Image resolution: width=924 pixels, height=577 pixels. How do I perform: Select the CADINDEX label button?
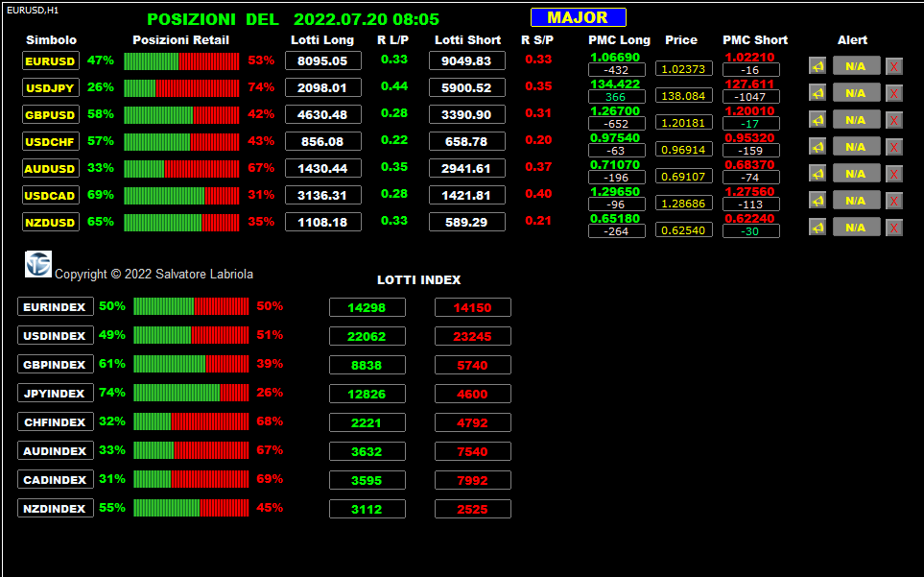click(56, 480)
